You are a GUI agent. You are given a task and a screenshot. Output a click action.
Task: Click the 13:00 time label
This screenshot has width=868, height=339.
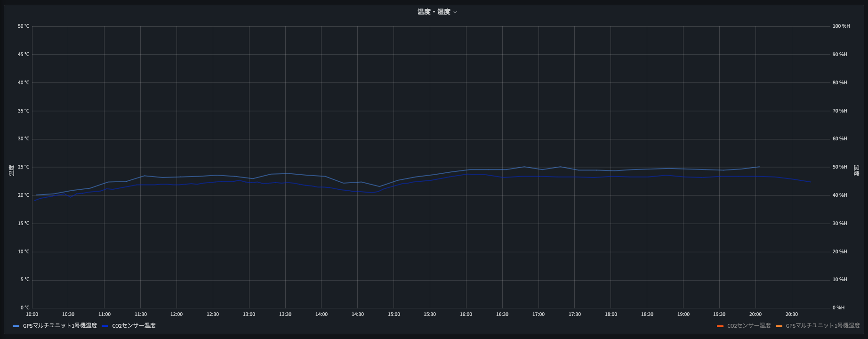pyautogui.click(x=249, y=315)
